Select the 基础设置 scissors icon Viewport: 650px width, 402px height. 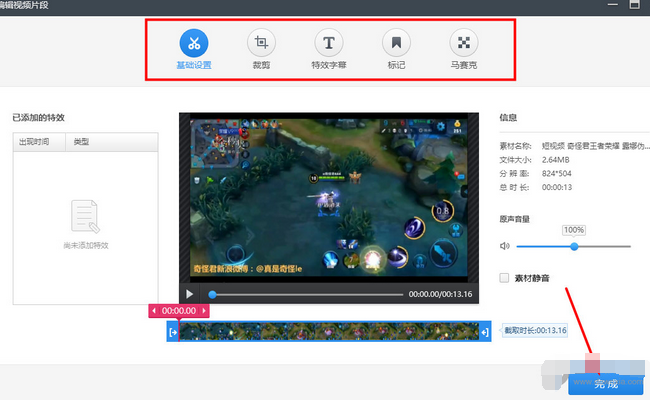[194, 43]
